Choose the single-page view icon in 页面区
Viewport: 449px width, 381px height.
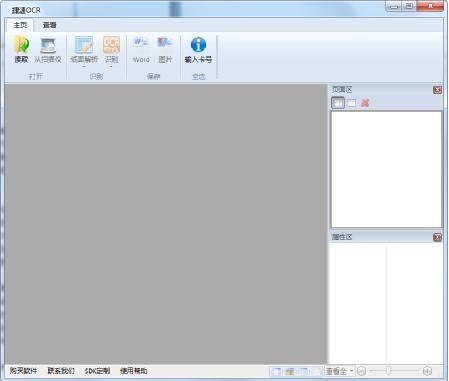coord(351,103)
